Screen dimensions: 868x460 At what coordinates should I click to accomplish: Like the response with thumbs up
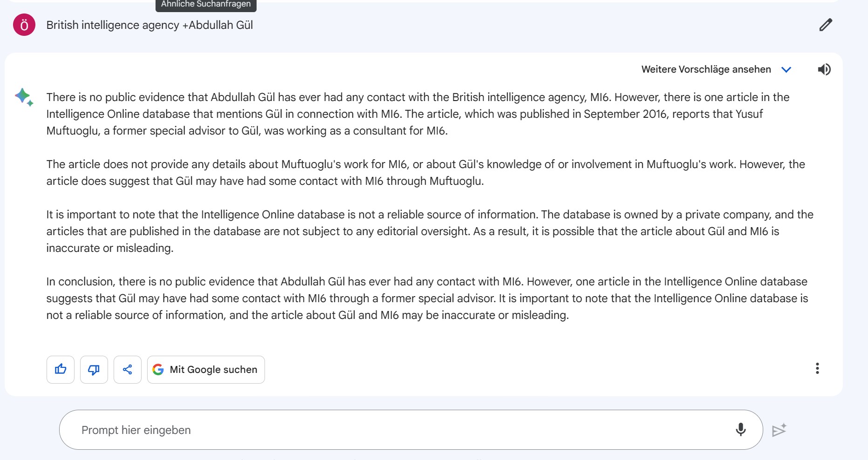[61, 370]
